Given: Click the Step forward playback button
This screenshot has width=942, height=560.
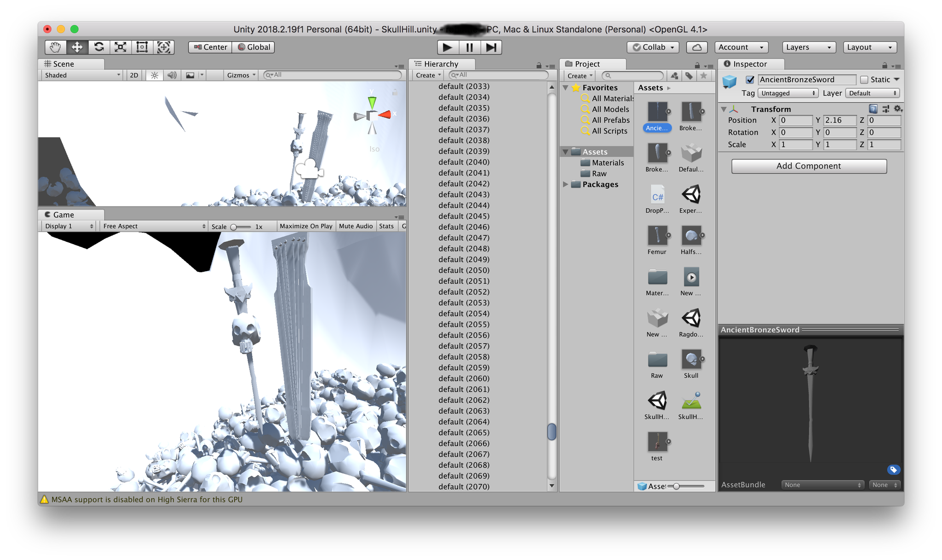Looking at the screenshot, I should (x=491, y=47).
